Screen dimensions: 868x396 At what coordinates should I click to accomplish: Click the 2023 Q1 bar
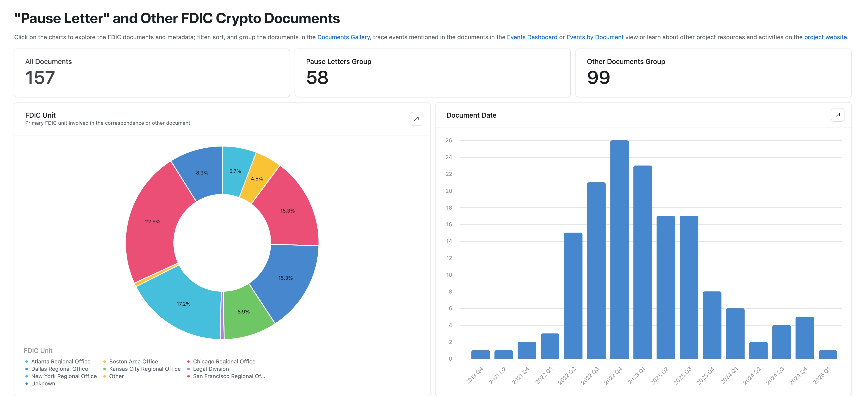[643, 262]
